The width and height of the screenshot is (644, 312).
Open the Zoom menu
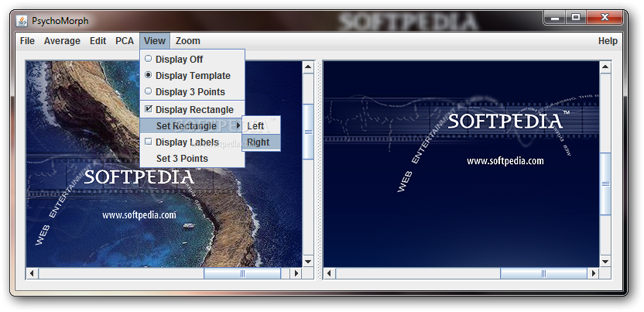[187, 41]
